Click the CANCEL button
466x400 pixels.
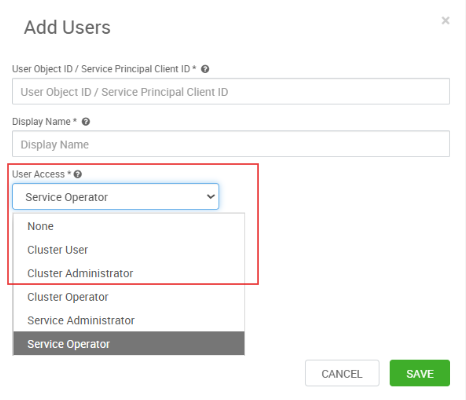342,373
